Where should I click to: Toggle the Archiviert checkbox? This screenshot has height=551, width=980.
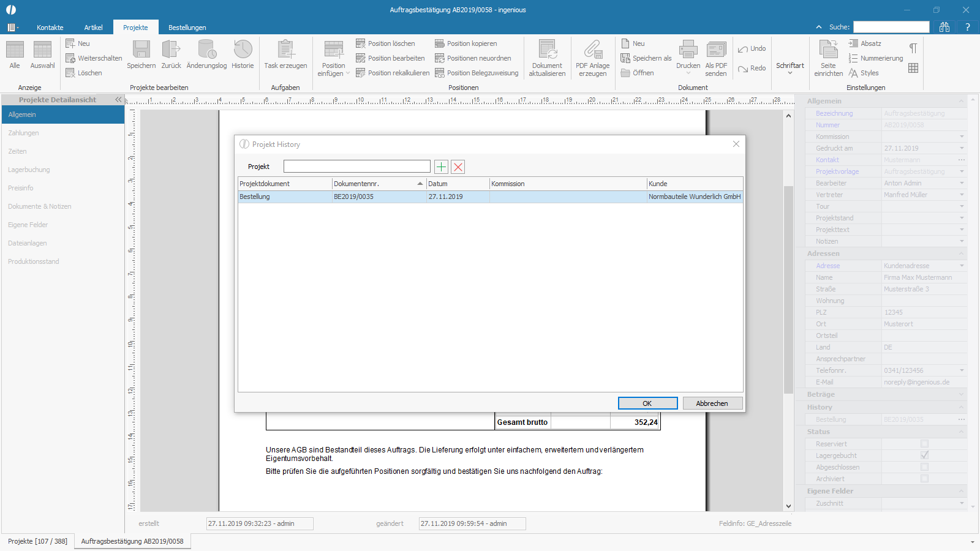click(x=924, y=479)
